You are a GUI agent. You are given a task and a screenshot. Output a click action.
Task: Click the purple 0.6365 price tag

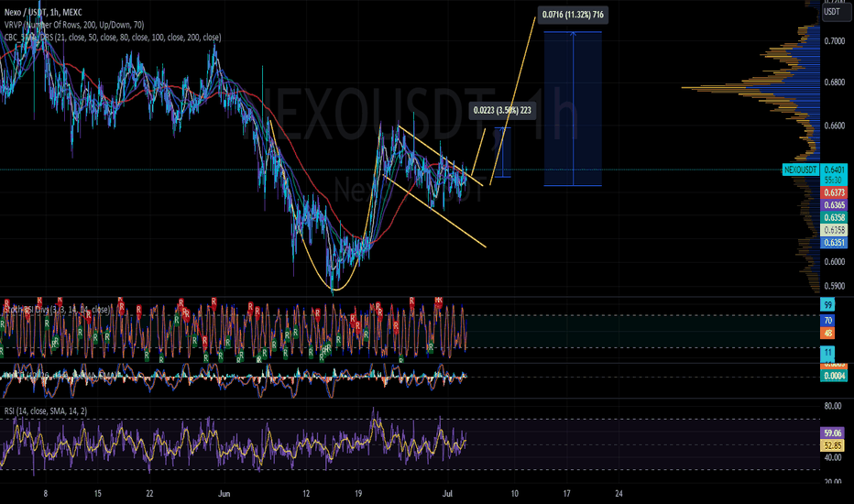pos(834,205)
